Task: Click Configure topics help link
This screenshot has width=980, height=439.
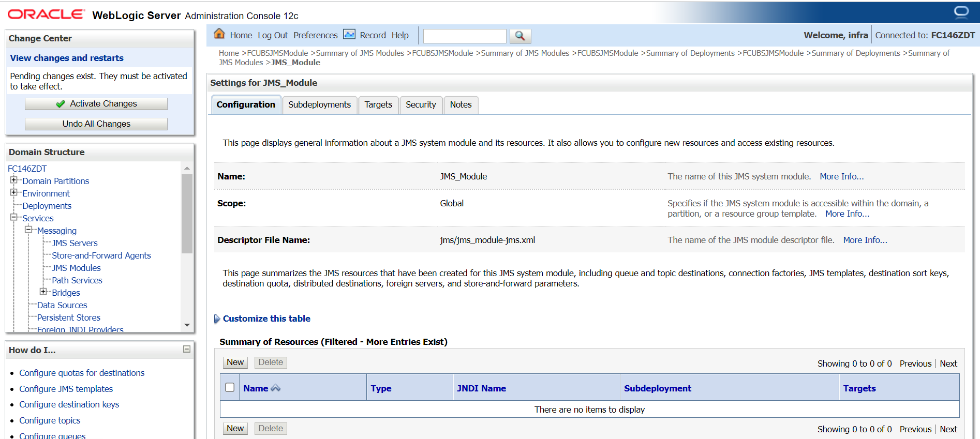Action: 50,420
